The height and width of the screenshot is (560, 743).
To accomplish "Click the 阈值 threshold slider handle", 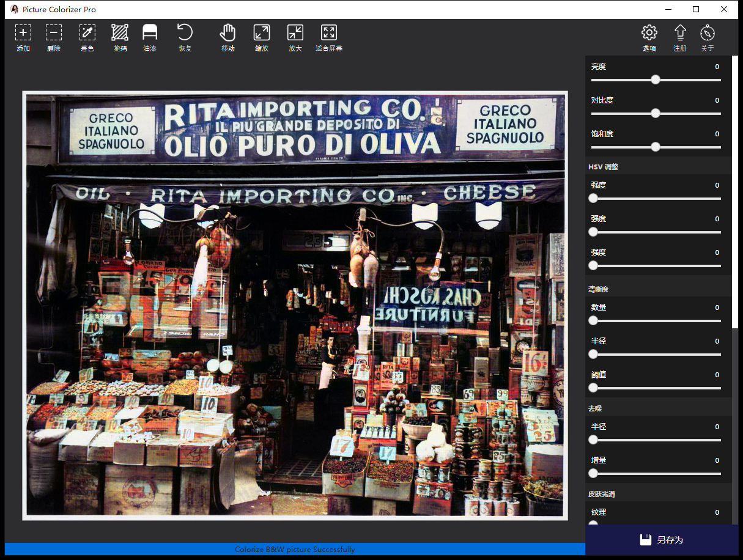I will [593, 388].
